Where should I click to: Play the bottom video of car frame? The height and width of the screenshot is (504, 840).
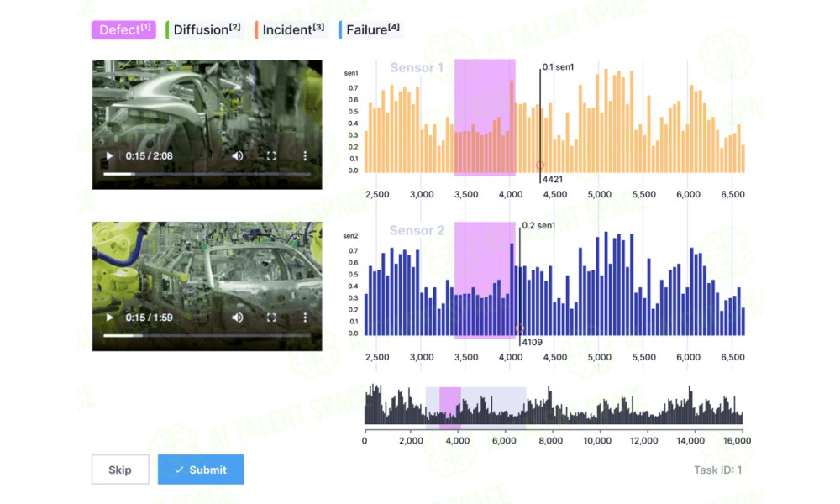click(x=109, y=318)
